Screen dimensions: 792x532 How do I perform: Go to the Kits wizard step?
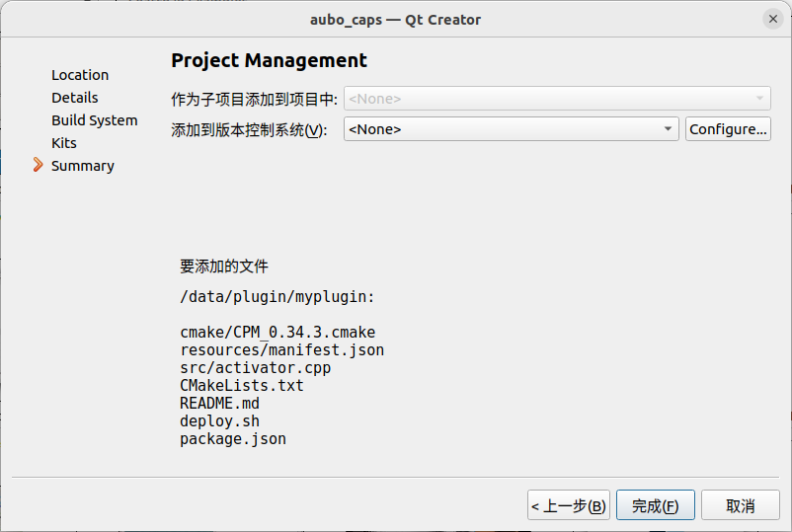(x=64, y=143)
